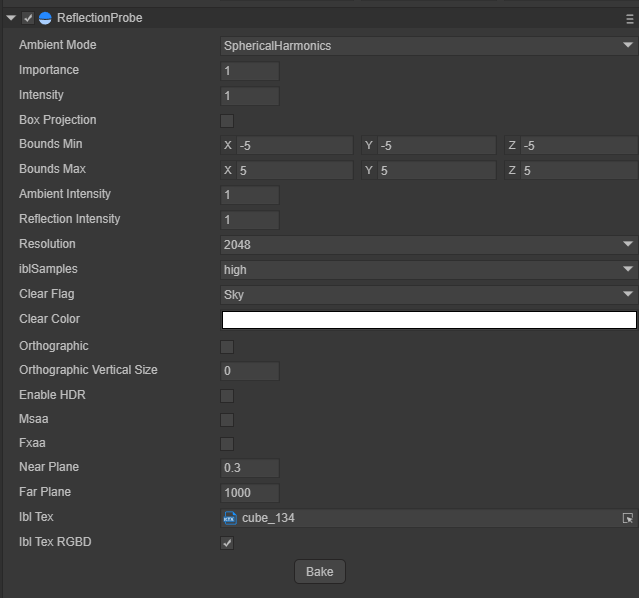
Task: Enable the Fxaa checkbox
Action: (x=227, y=444)
